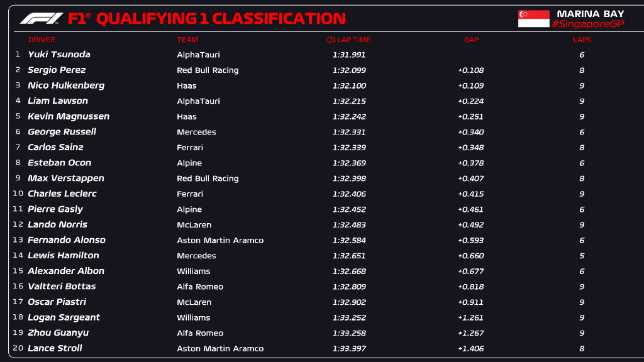The height and width of the screenshot is (362, 644).
Task: Click Max Verstappen's driver name
Action: [66, 178]
